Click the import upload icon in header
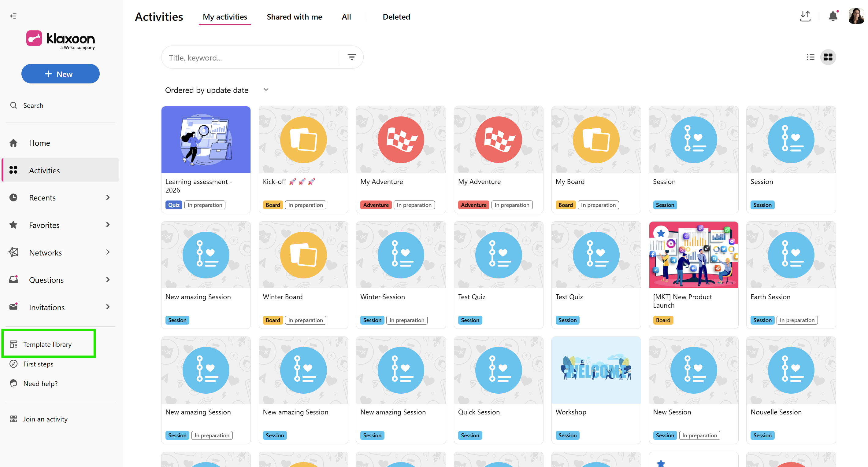The height and width of the screenshot is (467, 868). tap(805, 16)
